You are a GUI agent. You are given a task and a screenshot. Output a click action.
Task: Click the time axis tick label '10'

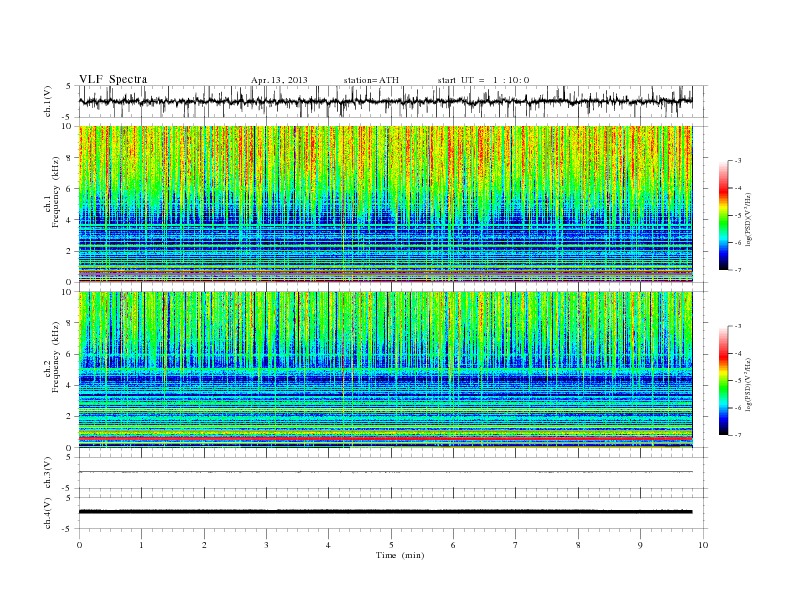click(x=703, y=545)
